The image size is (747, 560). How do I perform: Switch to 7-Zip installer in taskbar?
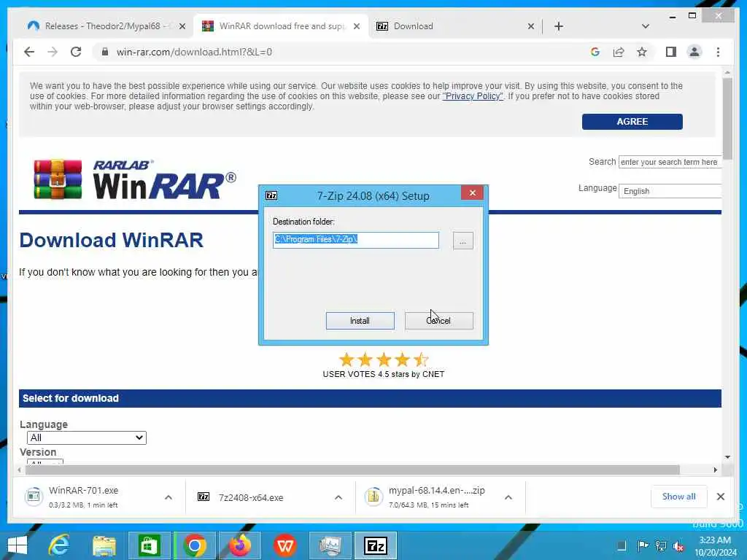[375, 545]
